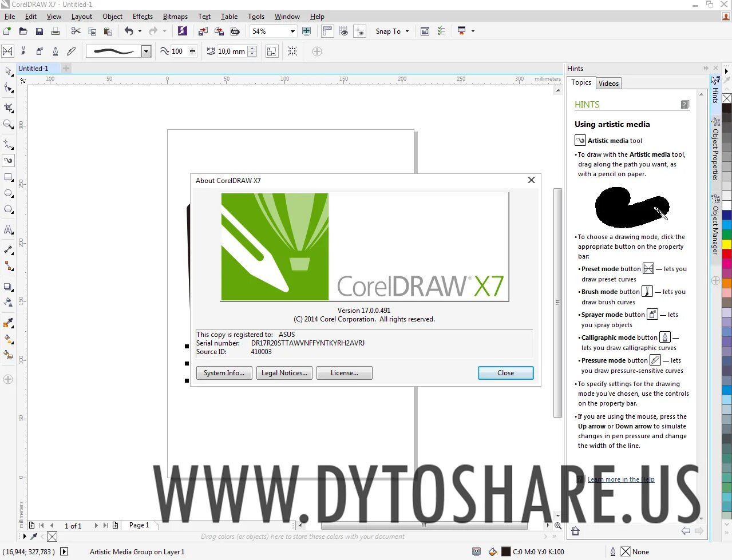This screenshot has height=560, width=732.
Task: Cut the selection with the scissors icon
Action: point(76,31)
